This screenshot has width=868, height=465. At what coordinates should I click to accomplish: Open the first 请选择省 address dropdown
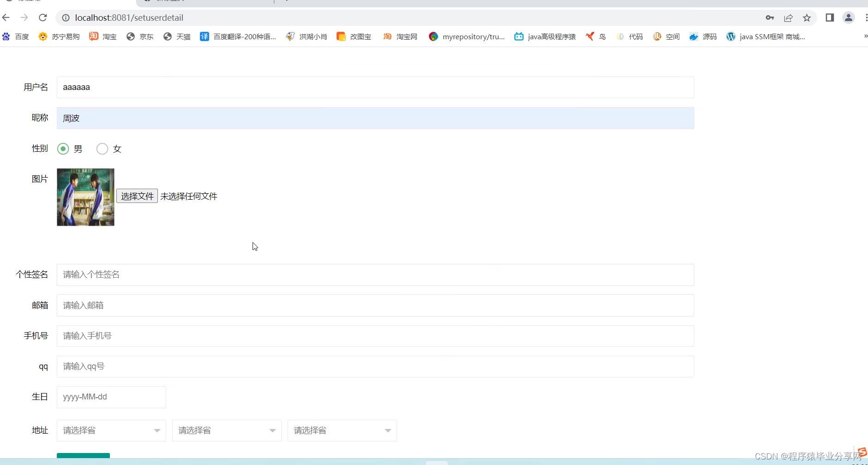111,430
